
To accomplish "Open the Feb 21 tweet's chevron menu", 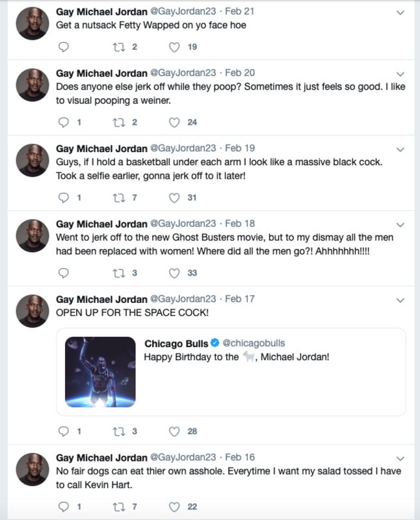I will [x=400, y=12].
